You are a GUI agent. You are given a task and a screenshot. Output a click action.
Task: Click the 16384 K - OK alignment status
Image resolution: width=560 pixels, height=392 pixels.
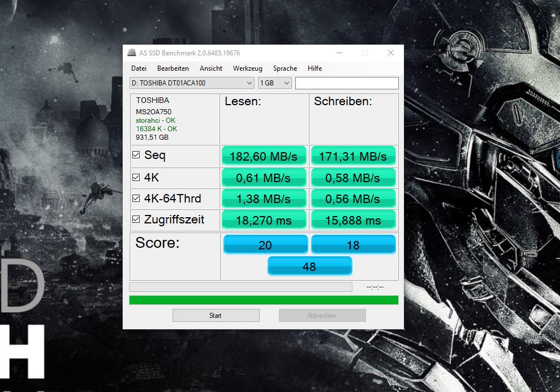157,129
